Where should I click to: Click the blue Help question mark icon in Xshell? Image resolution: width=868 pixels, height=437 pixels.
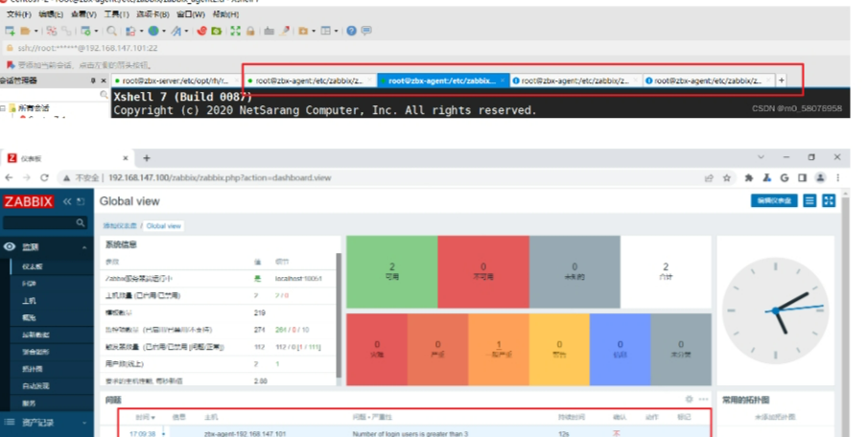point(352,31)
